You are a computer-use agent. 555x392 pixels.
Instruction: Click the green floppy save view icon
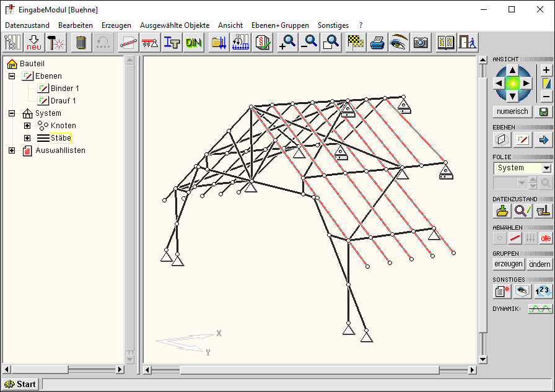[x=544, y=111]
